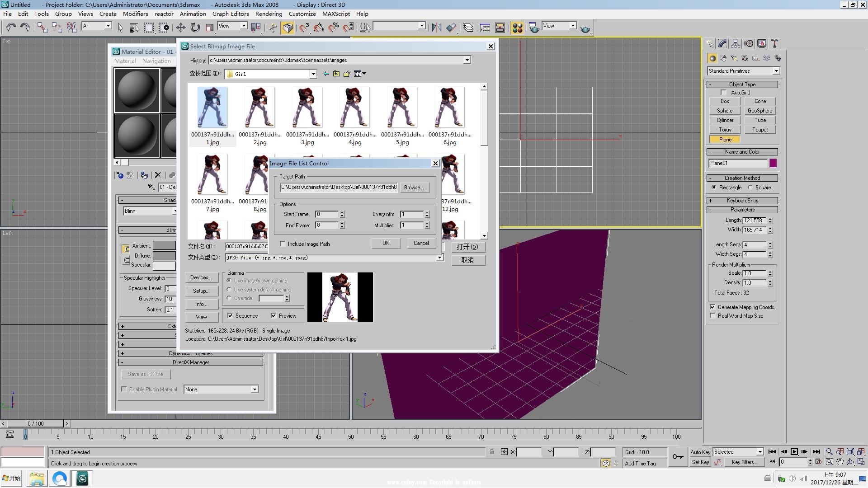Viewport: 868px width, 488px height.
Task: Toggle Enable Plugin Material checkbox
Action: pos(124,389)
